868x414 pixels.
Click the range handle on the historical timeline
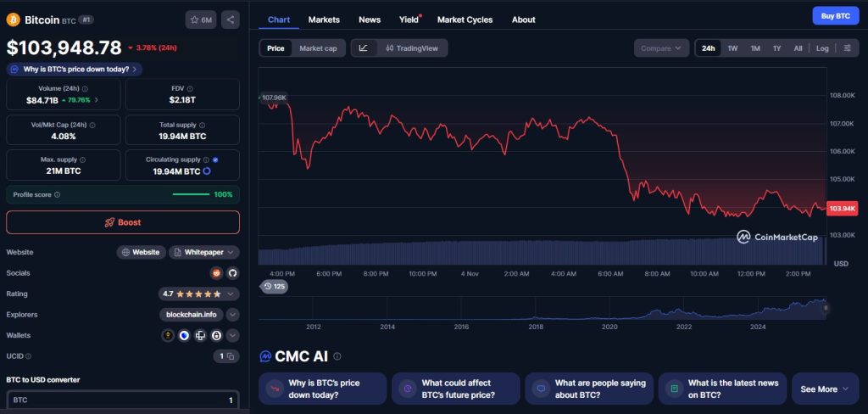coord(825,308)
